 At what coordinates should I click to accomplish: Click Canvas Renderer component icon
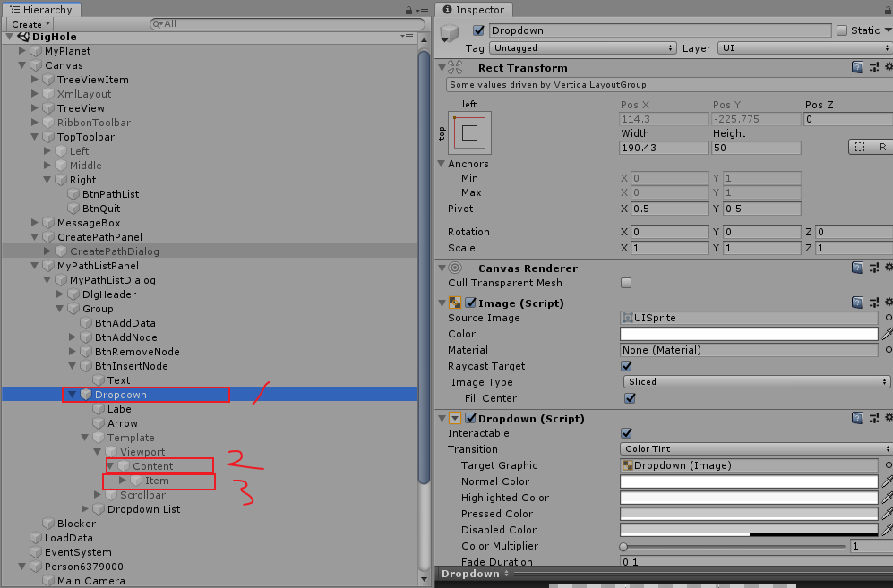coord(455,268)
